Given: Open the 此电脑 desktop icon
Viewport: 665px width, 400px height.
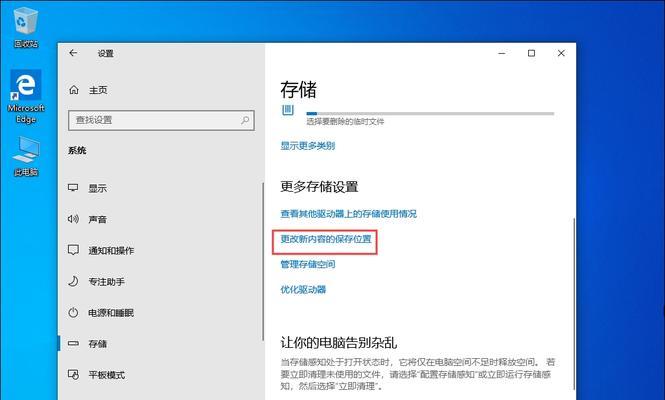Looking at the screenshot, I should 26,156.
